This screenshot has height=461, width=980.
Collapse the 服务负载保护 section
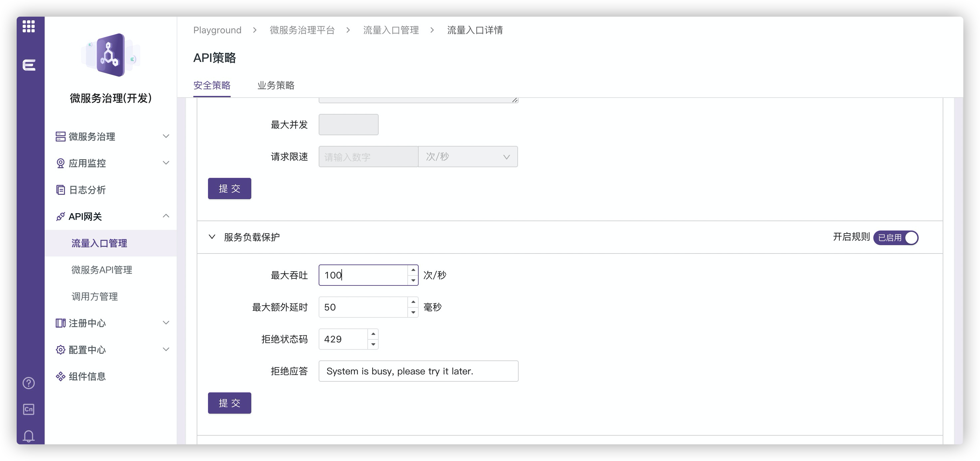point(212,237)
